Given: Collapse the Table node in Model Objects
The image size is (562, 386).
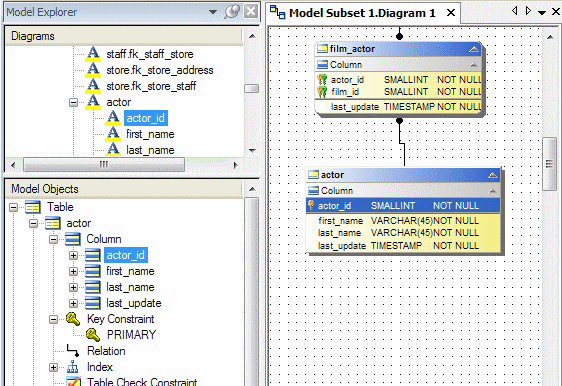Looking at the screenshot, I should coord(13,208).
